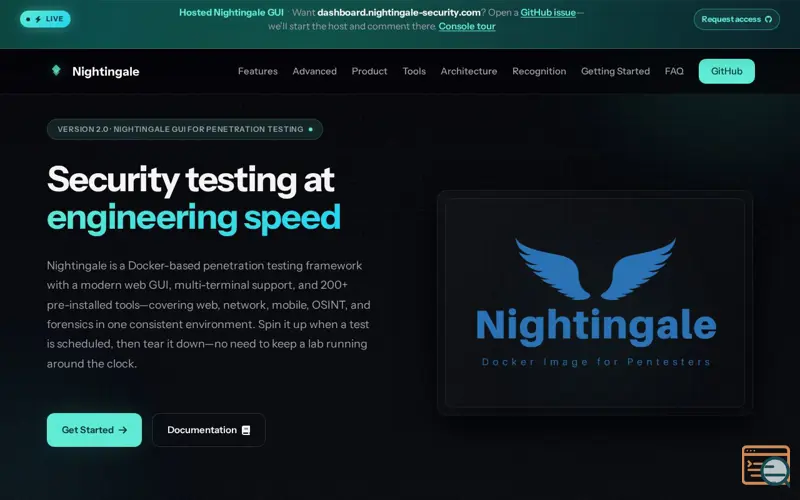Go to Features nav item
Screen dimensions: 800x500
coord(258,71)
